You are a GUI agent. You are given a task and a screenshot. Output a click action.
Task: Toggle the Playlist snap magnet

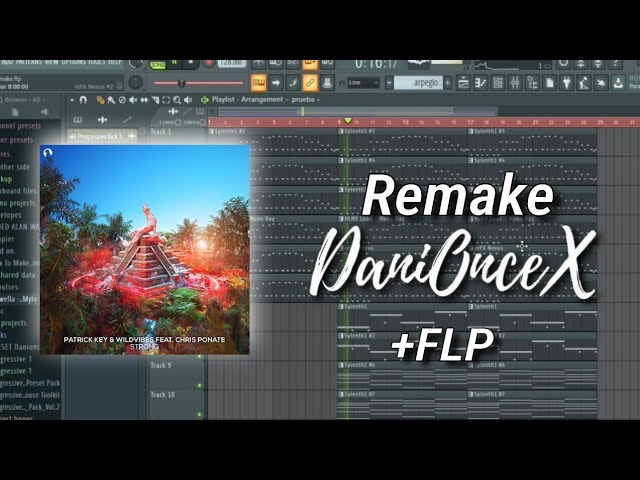point(83,100)
